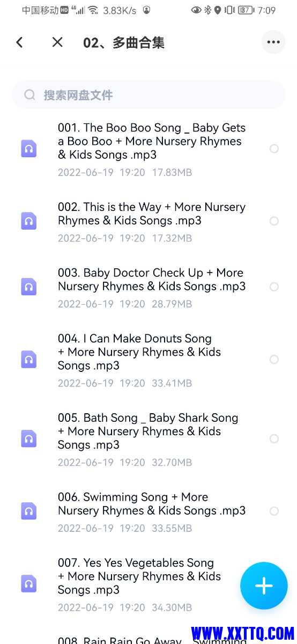The width and height of the screenshot is (297, 644).
Task: Open the three-dots more options menu
Action: pos(273,42)
